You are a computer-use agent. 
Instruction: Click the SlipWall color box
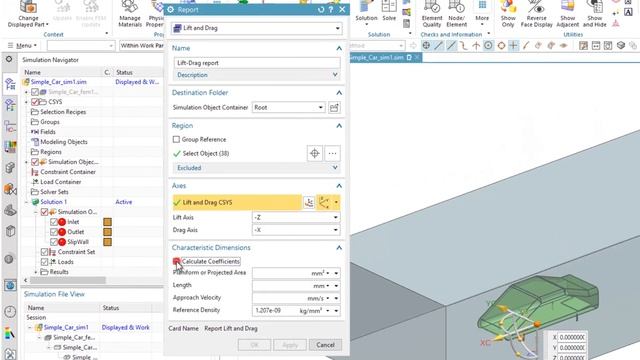pos(107,242)
